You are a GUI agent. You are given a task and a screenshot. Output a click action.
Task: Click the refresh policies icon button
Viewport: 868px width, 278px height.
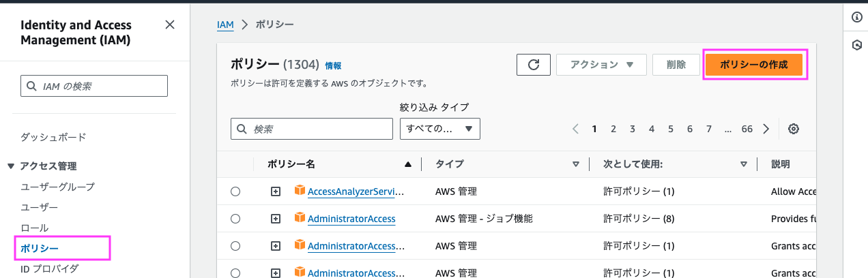point(534,65)
